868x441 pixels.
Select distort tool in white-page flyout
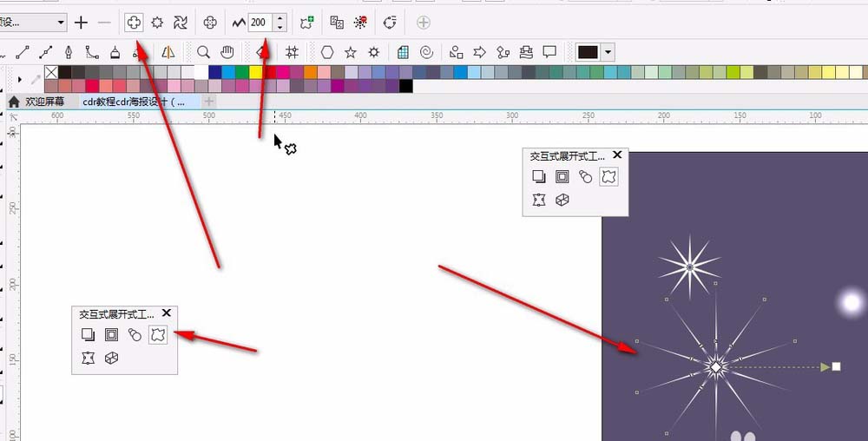158,334
